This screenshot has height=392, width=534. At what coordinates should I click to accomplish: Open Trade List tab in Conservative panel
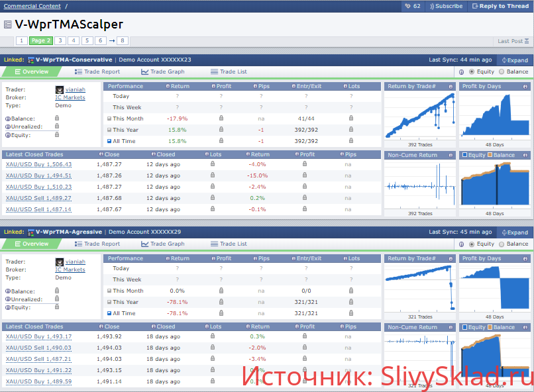click(229, 72)
